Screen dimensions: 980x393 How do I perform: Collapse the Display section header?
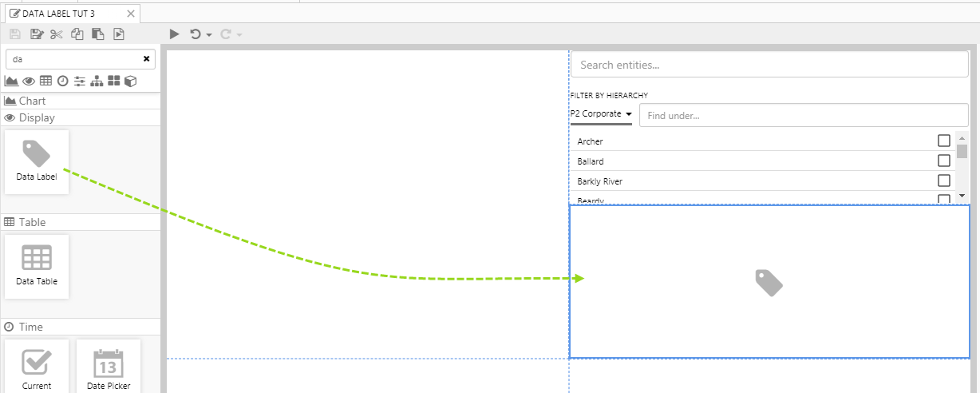pos(80,117)
